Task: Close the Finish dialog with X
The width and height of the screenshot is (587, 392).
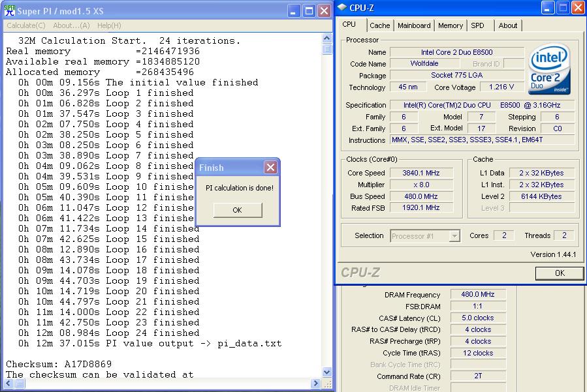Action: click(270, 167)
